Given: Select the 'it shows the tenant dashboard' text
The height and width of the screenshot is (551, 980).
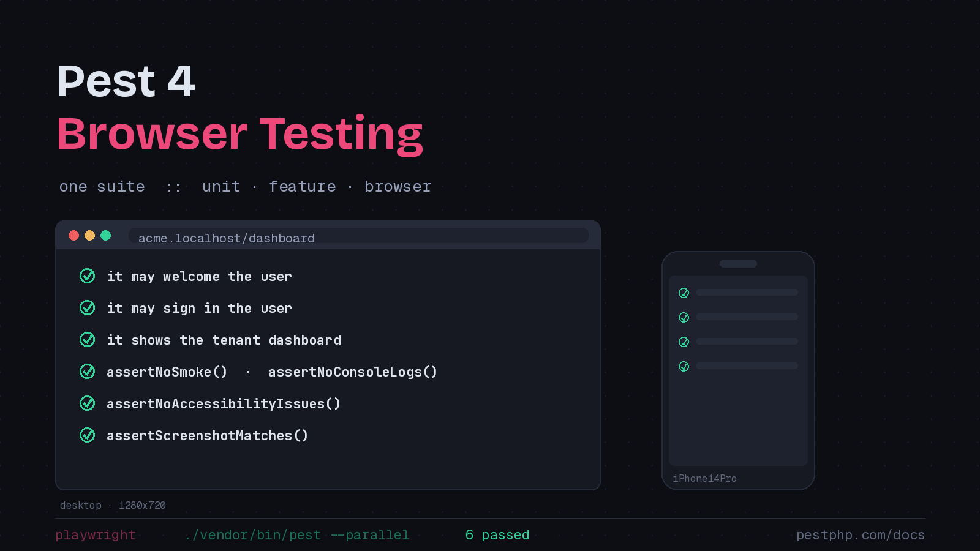Looking at the screenshot, I should pos(224,340).
